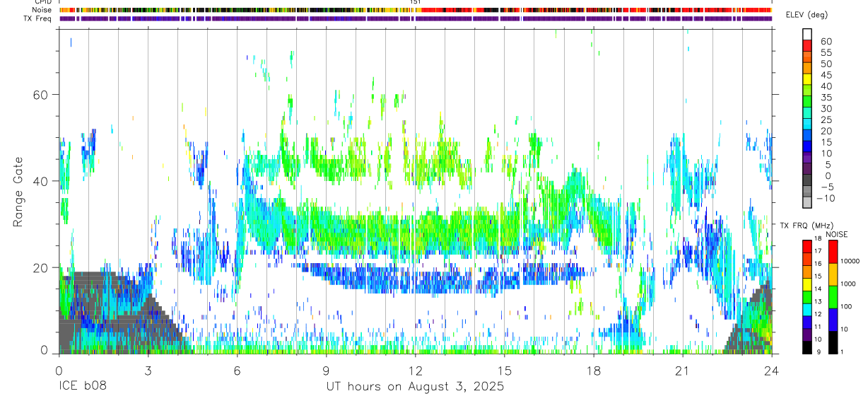Pick the red top swatch of NOISE colorbar

(x=832, y=251)
